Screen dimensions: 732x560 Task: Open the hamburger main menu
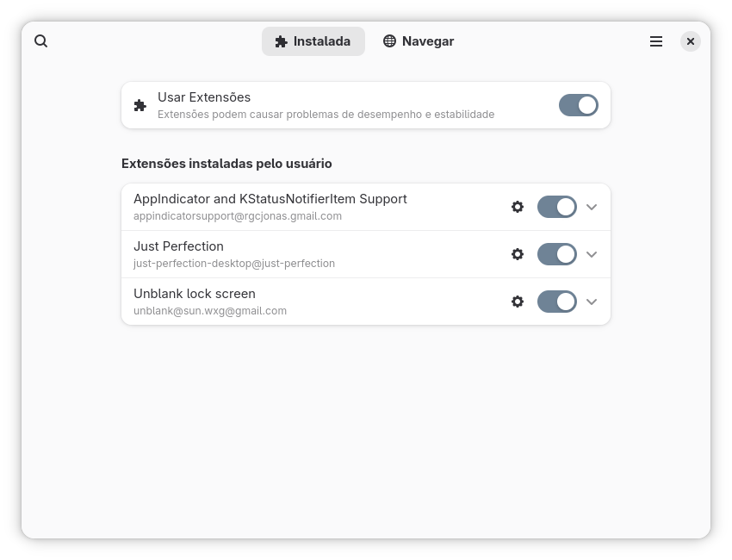656,41
